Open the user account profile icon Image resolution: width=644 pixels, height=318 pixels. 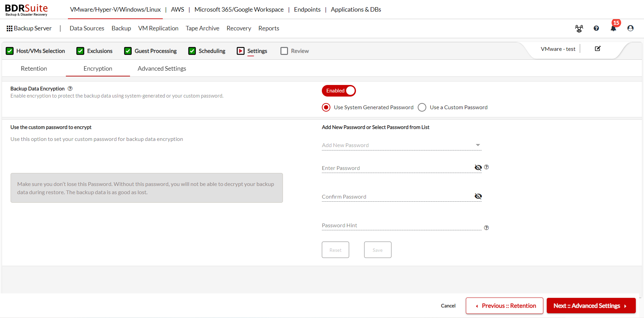click(x=630, y=28)
